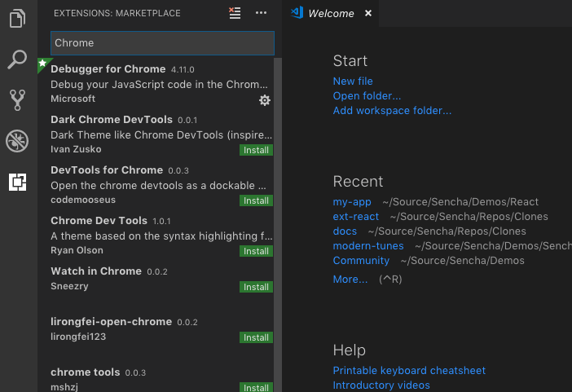This screenshot has width=572, height=392.
Task: Open recent project Community
Action: pos(361,260)
